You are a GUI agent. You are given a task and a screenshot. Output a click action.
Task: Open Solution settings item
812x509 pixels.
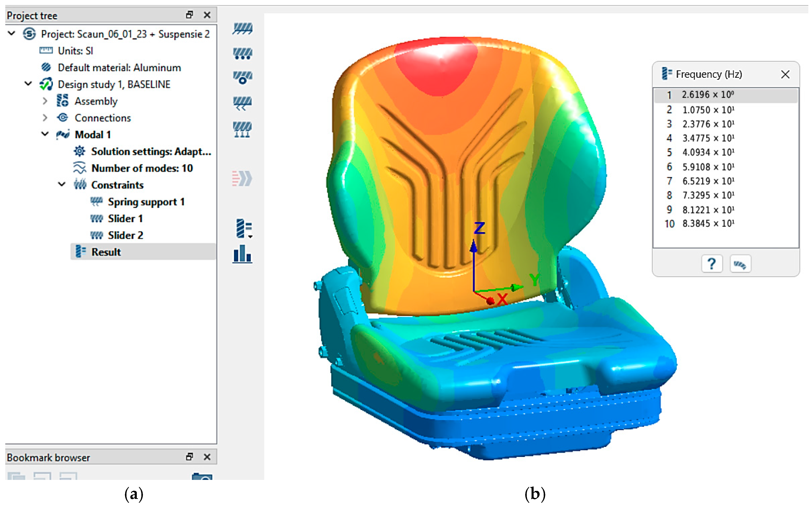pos(151,152)
